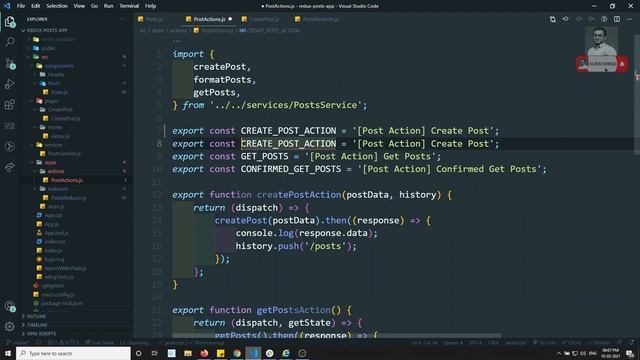Open the Extensions view icon
The width and height of the screenshot is (640, 360).
pyautogui.click(x=10, y=105)
